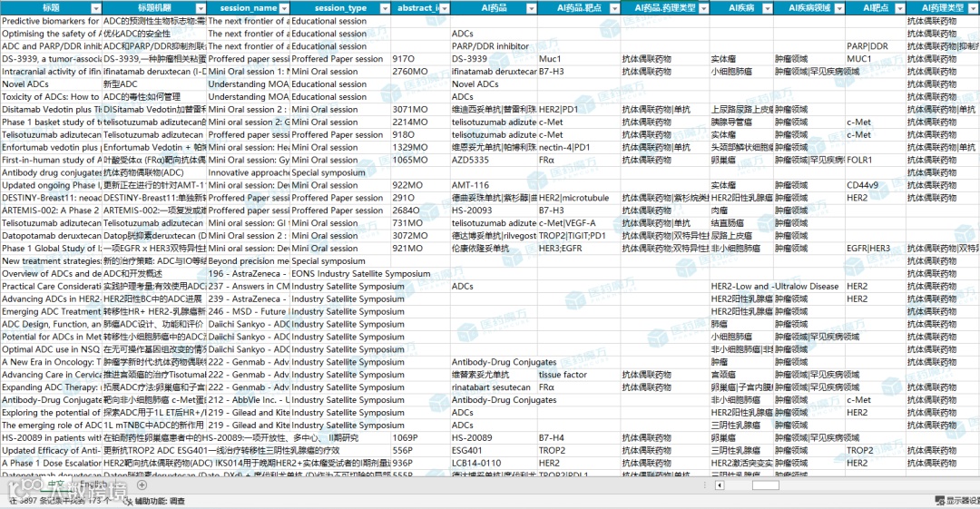The width and height of the screenshot is (980, 509).
Task: Select the session_name column header cell
Action: [x=248, y=8]
